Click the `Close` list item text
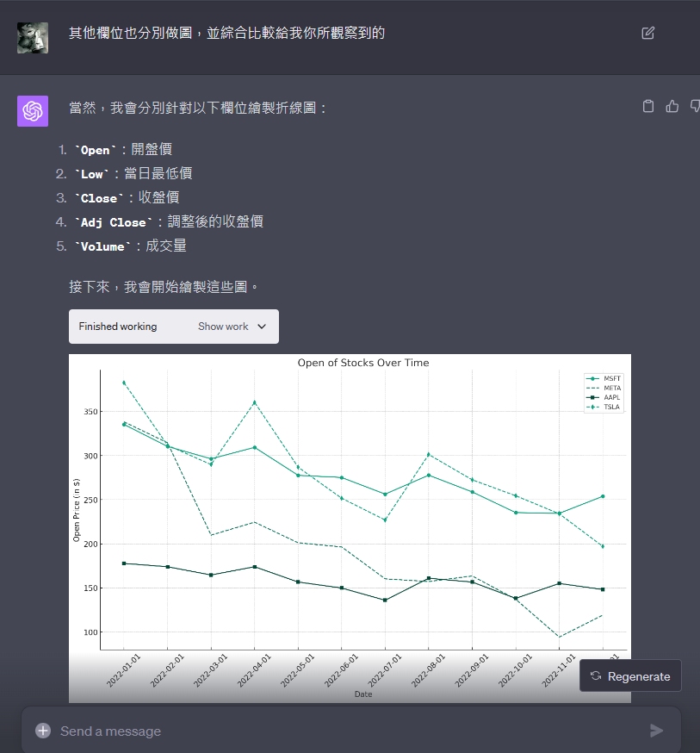700x753 pixels. pyautogui.click(x=127, y=197)
